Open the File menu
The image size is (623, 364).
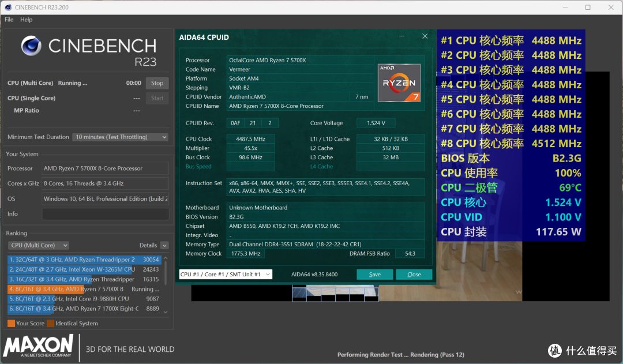(x=9, y=20)
